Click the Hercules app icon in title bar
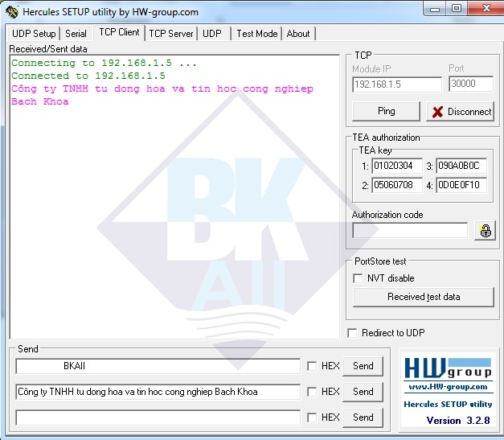 point(12,12)
